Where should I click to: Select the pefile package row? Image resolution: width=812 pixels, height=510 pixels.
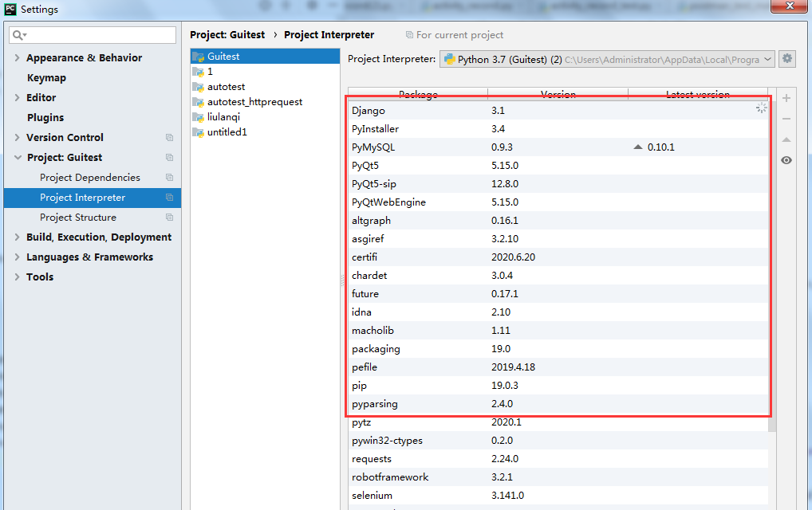(558, 367)
